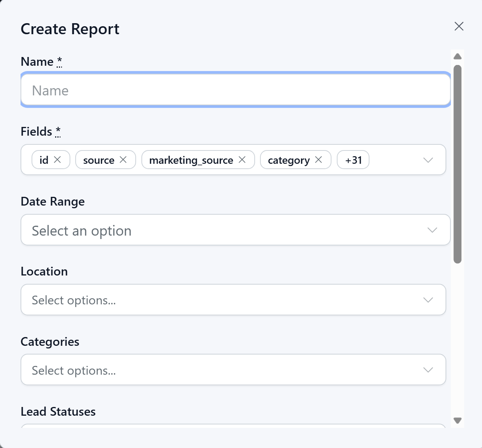Click the scrollbar down arrow
Viewport: 482px width, 448px height.
(x=458, y=421)
